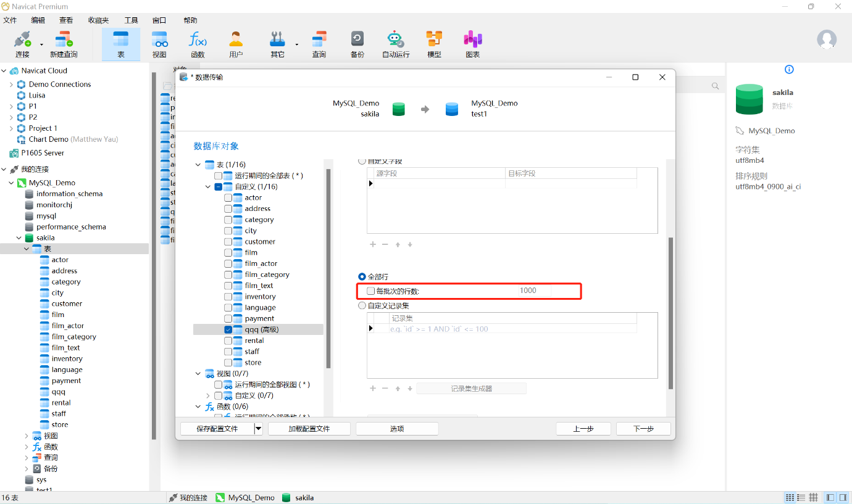The image size is (852, 504).
Task: Click the Next Step (下一步) button
Action: point(643,429)
